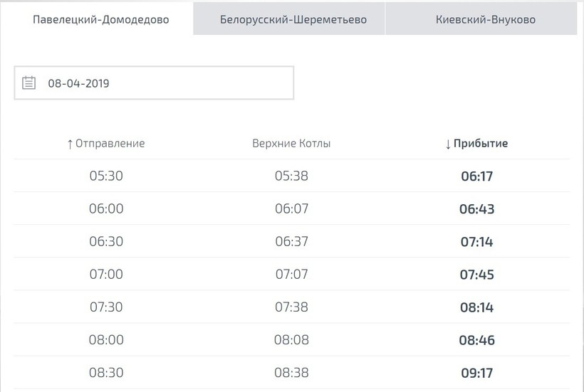The width and height of the screenshot is (584, 392).
Task: Sort by Прибытие column header
Action: [476, 143]
